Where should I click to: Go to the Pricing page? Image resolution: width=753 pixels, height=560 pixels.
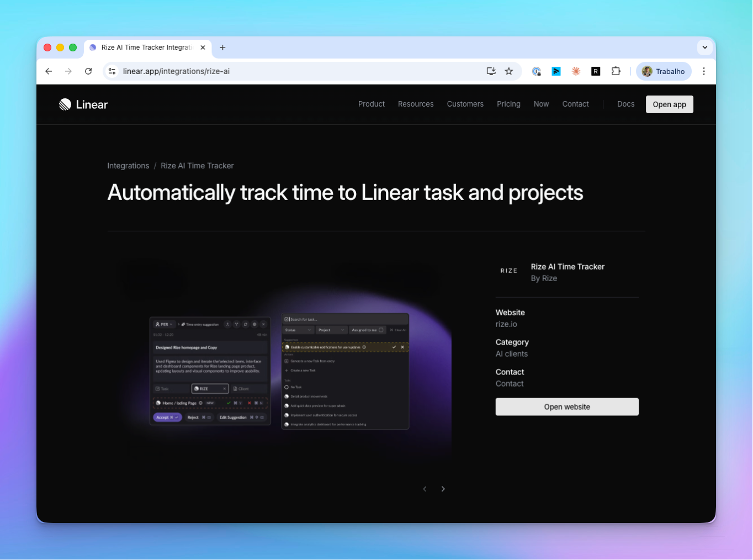pos(508,104)
